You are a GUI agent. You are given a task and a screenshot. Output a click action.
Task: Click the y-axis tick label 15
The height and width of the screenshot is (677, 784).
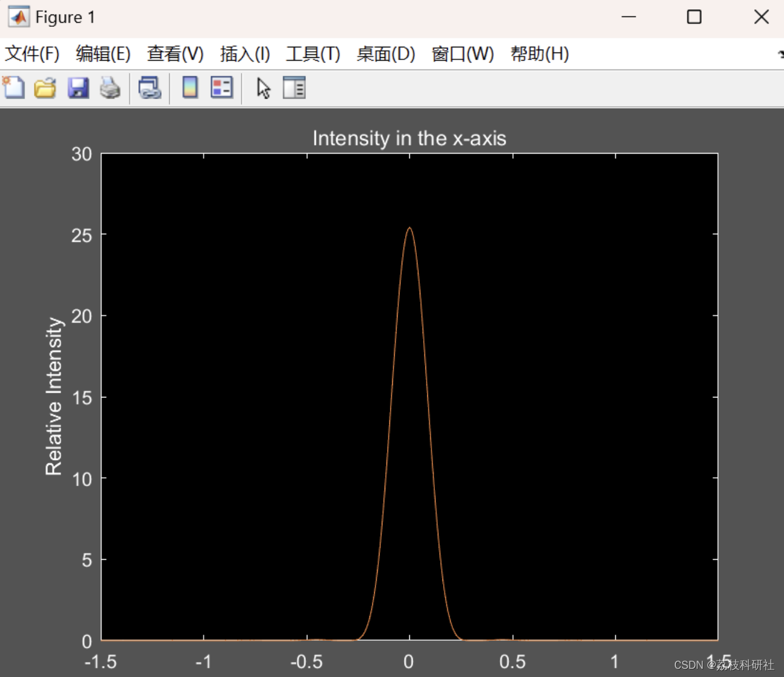click(82, 398)
